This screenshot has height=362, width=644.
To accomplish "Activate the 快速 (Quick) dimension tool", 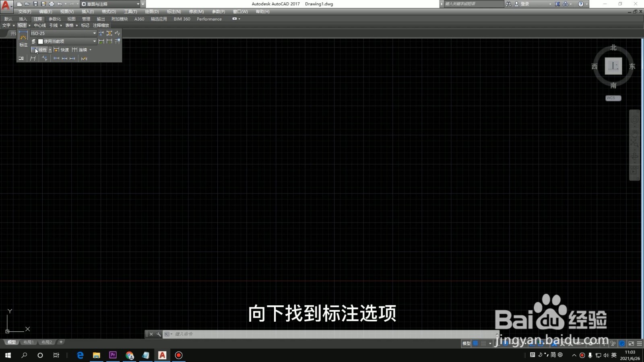I will click(x=63, y=49).
